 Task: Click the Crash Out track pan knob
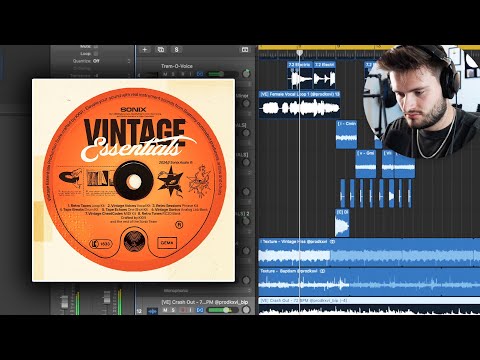(x=246, y=310)
